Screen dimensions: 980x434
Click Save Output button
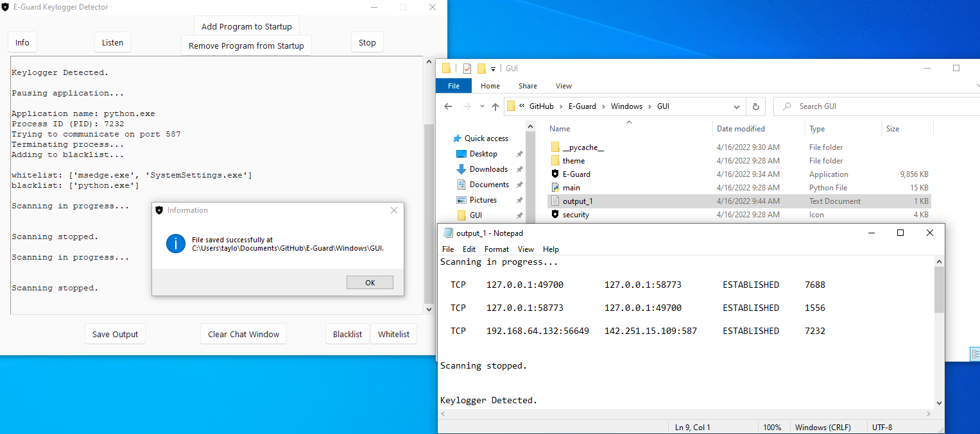pos(116,334)
